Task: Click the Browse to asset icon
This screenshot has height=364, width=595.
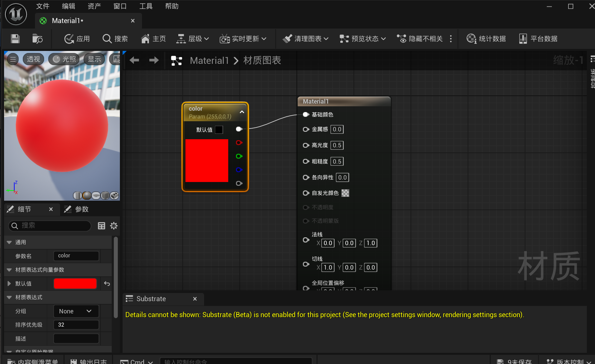Action: [x=37, y=39]
